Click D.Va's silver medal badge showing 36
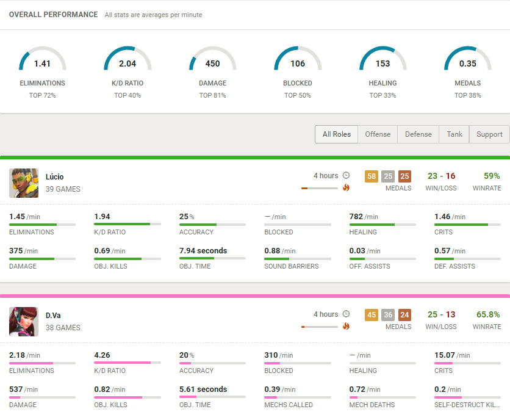Screen dimensions: 510x420 388,315
